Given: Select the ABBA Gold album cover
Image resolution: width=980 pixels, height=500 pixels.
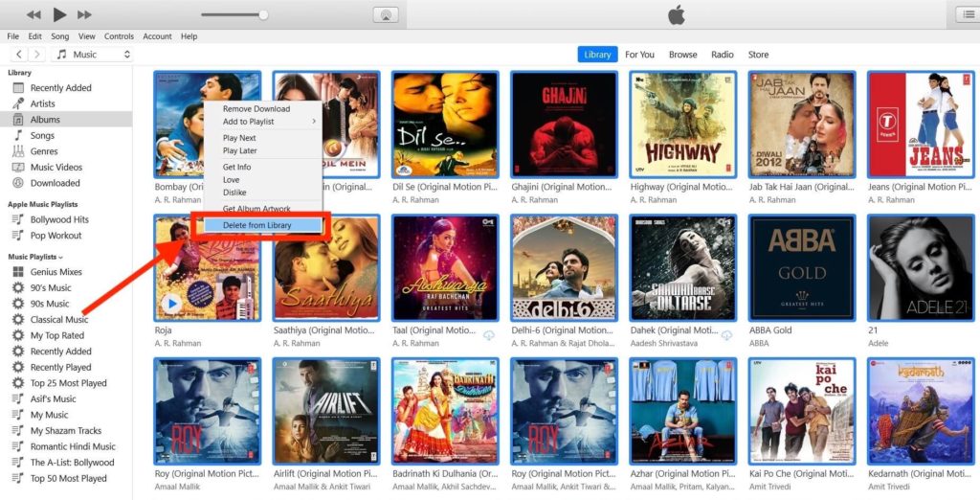Looking at the screenshot, I should click(801, 267).
